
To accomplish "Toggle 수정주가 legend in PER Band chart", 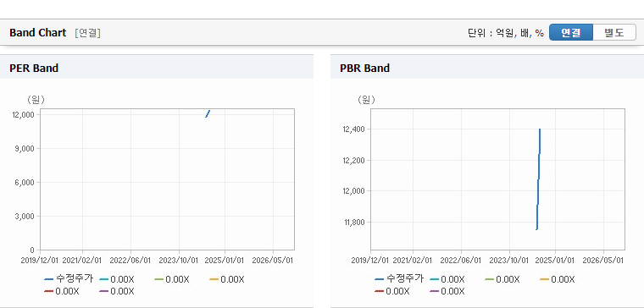I will pos(69,279).
